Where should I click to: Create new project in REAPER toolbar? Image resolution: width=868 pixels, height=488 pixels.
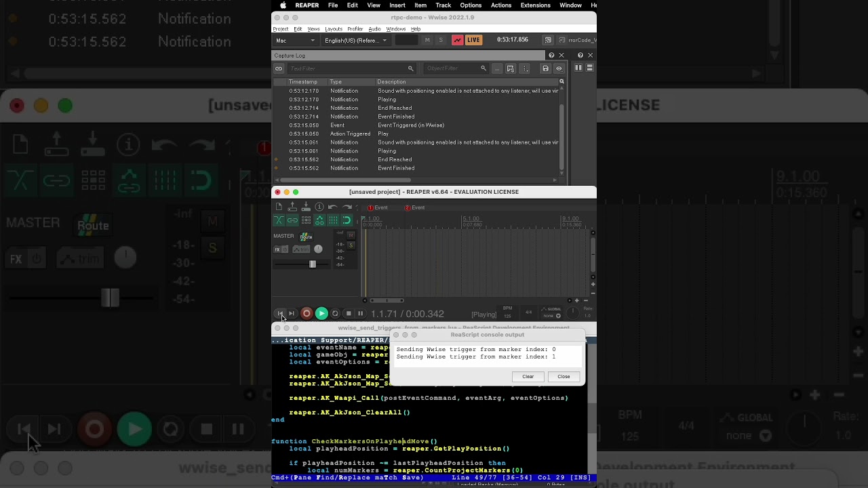[279, 207]
